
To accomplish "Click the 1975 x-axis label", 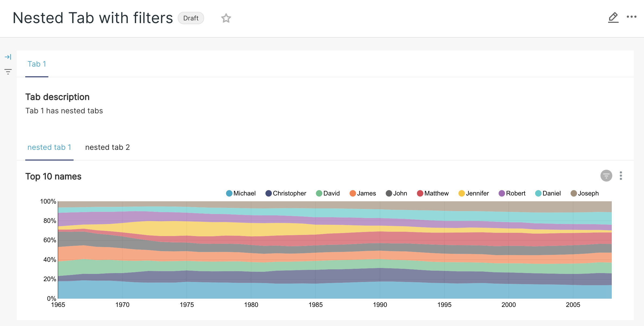I will click(x=187, y=305).
